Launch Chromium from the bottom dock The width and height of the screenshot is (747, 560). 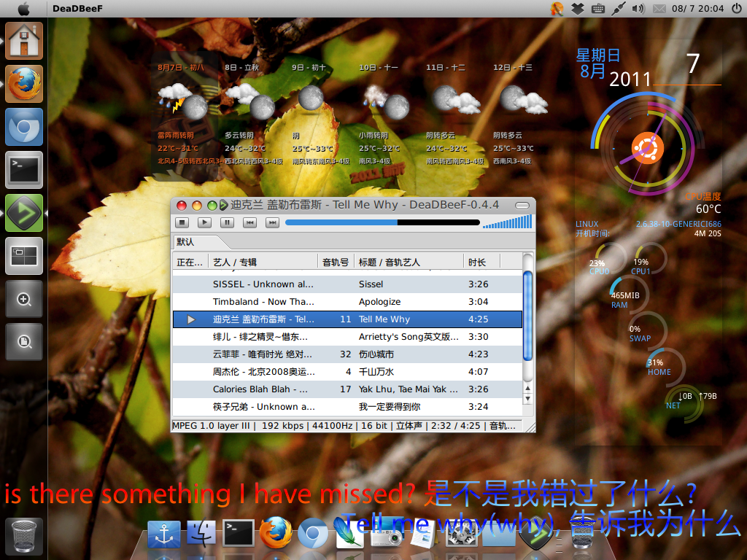coord(312,533)
